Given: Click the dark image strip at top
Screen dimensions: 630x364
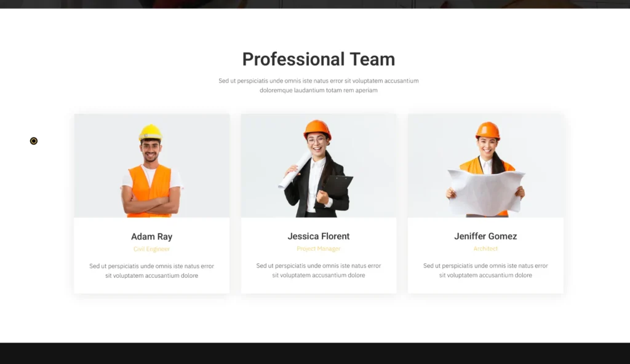Looking at the screenshot, I should pos(315,4).
